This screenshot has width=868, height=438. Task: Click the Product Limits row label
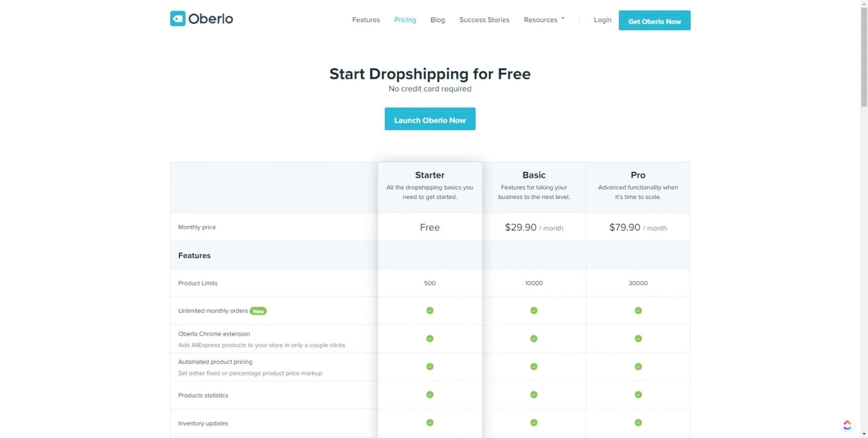(x=198, y=283)
